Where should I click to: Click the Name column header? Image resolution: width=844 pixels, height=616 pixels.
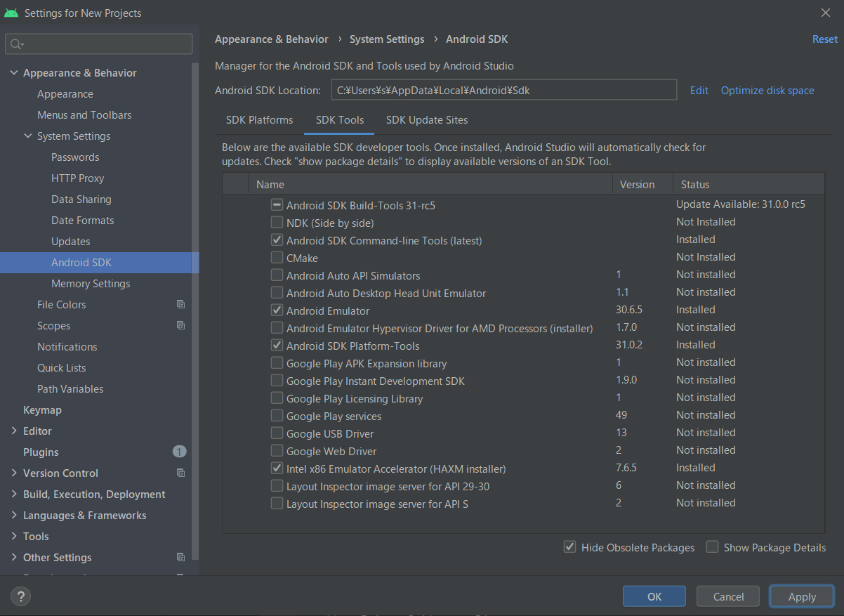pos(430,184)
